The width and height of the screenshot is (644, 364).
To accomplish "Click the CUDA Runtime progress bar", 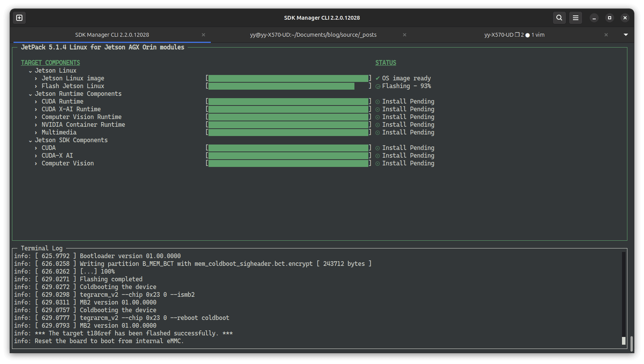I will (288, 102).
